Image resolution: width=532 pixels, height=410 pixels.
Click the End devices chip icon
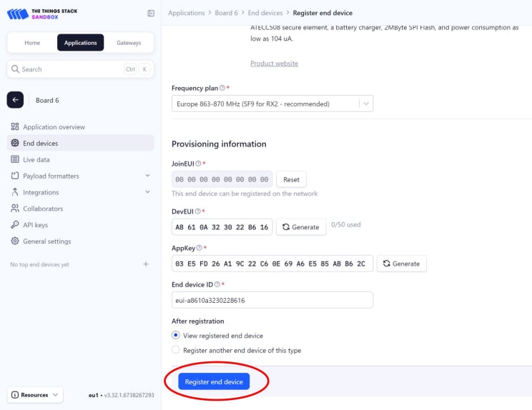coord(15,143)
